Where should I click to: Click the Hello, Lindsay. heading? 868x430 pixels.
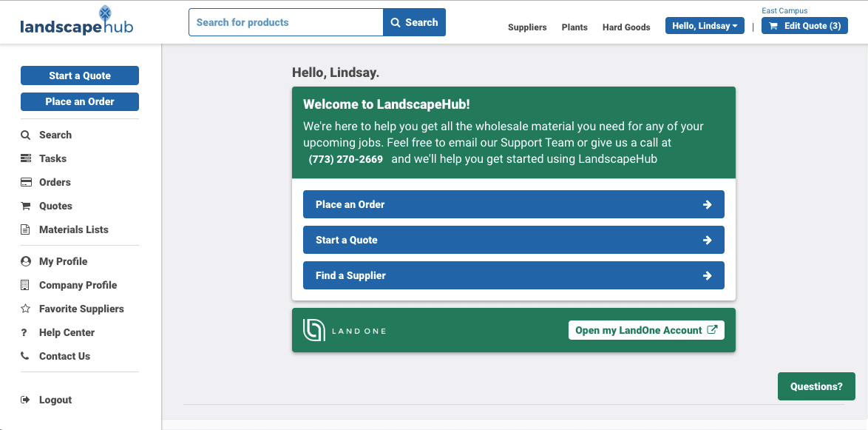point(336,73)
